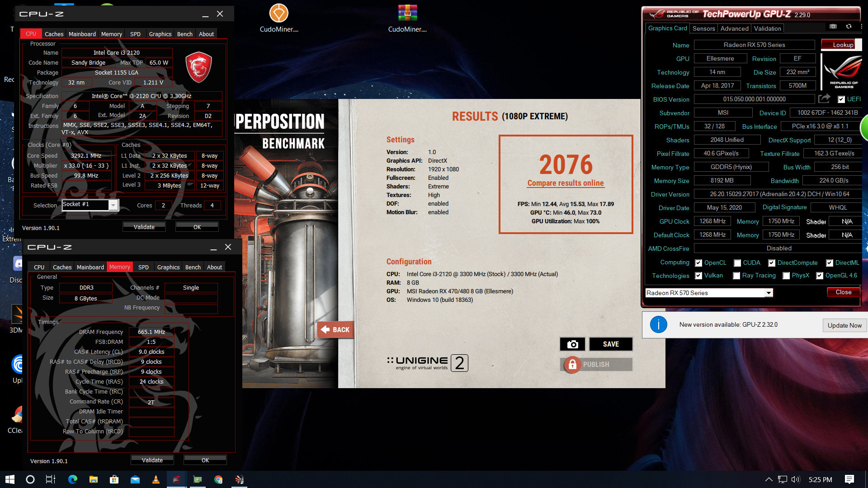
Task: Click the BIOS export share icon in GPU-Z
Action: pos(825,99)
